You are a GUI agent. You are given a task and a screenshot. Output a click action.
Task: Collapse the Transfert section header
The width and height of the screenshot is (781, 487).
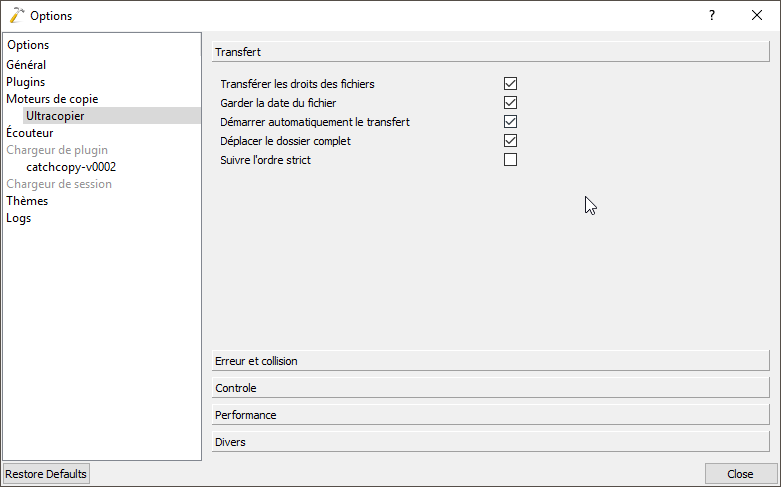[490, 52]
